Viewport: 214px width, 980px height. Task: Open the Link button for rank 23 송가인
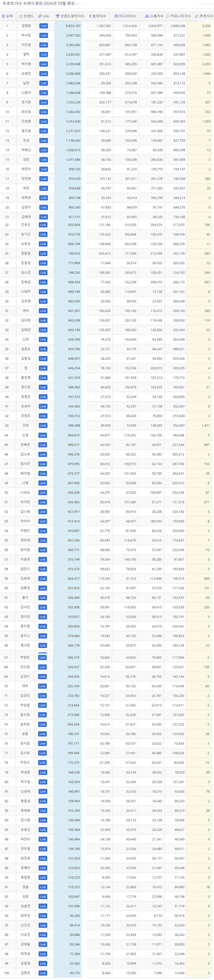[44, 234]
